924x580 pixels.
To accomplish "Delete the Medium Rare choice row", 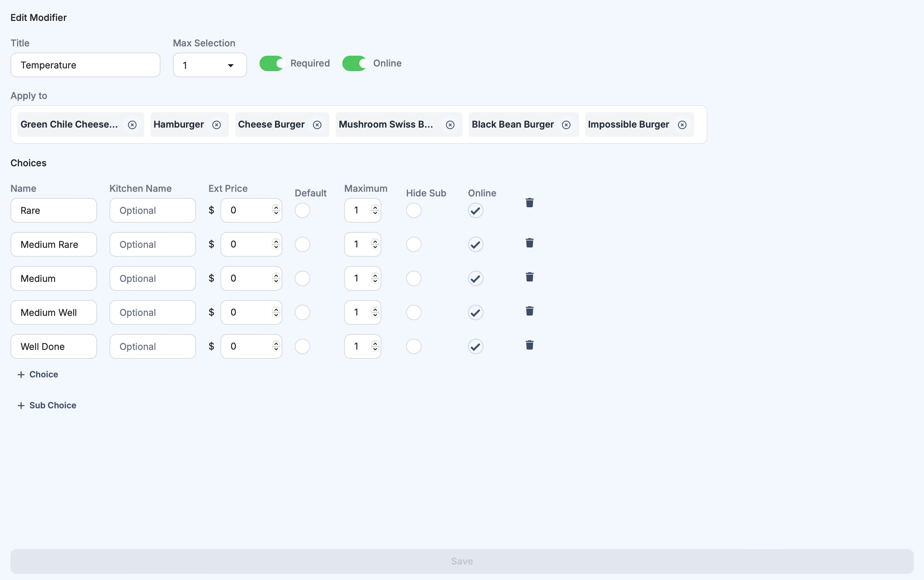I will coord(529,243).
